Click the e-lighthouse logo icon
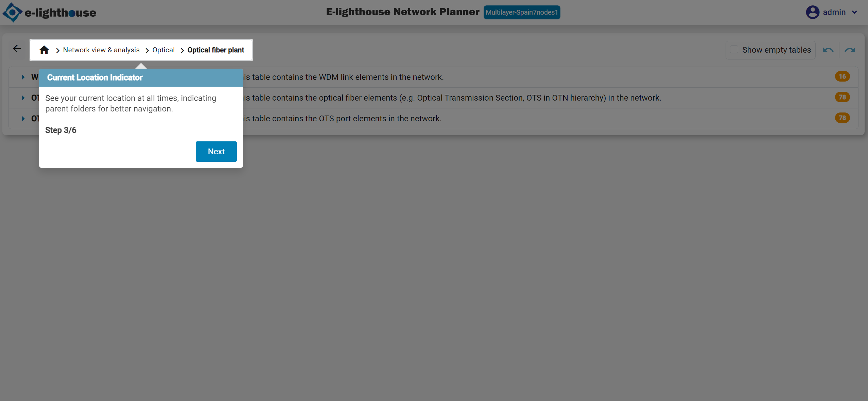Screen dimensions: 868x401 coord(12,13)
